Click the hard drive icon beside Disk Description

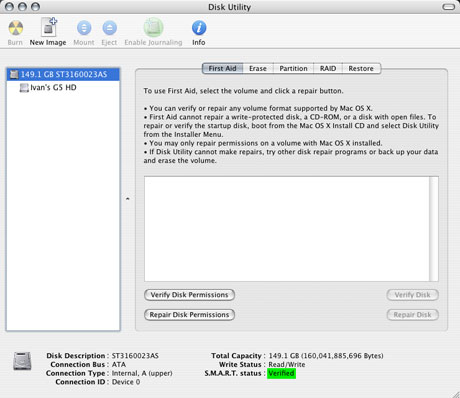pos(22,361)
